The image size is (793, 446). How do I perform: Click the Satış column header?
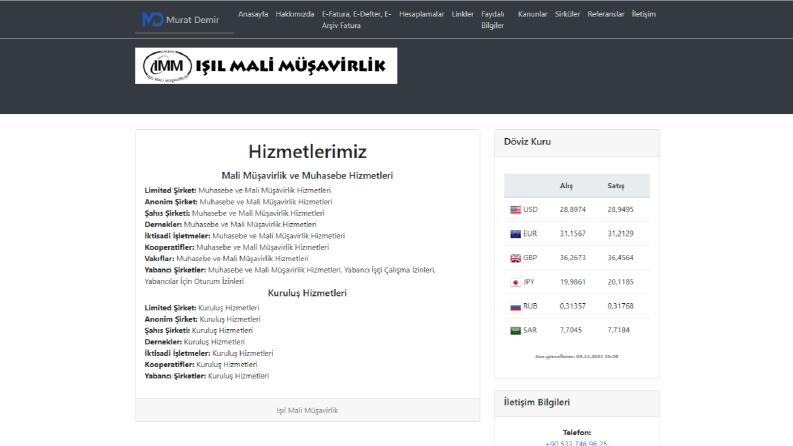pyautogui.click(x=615, y=186)
